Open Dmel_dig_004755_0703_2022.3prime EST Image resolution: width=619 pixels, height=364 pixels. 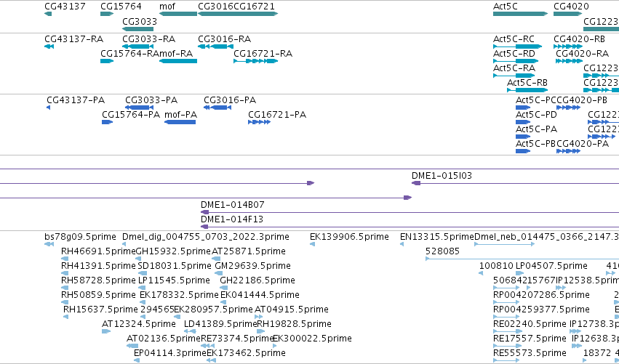124,245
